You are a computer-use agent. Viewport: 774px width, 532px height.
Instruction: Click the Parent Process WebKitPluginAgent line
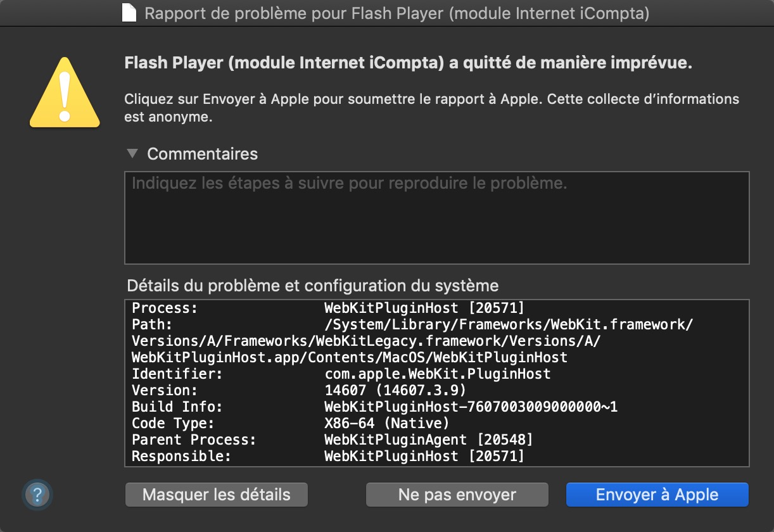tap(333, 440)
